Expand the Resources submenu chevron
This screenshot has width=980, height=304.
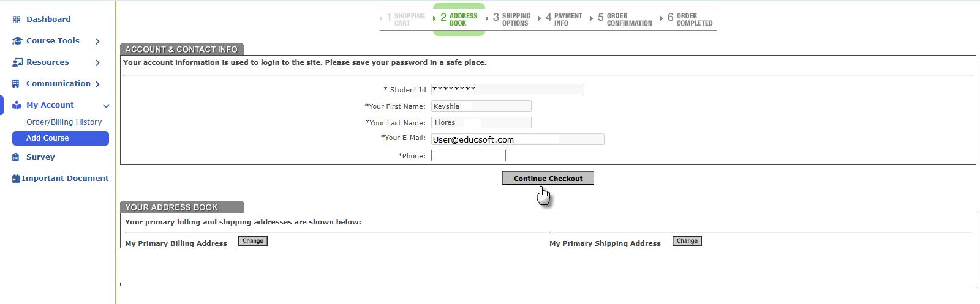97,62
